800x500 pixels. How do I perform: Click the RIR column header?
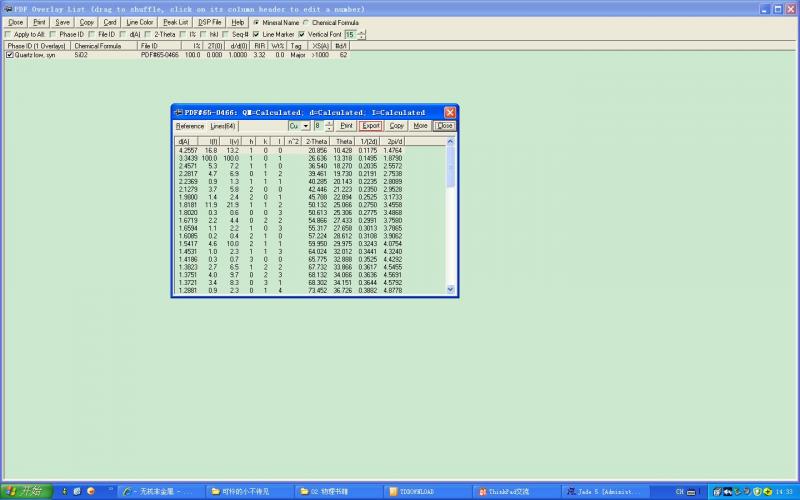[260, 46]
